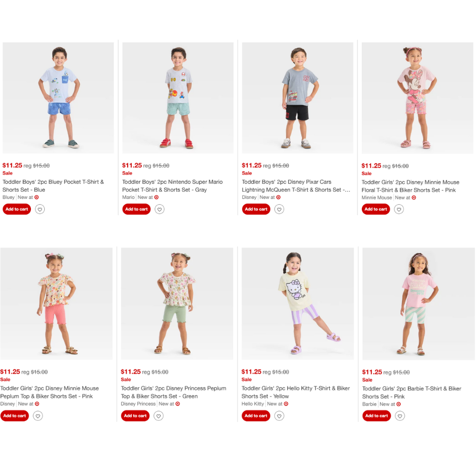Save Lightning McQueen set with heart icon
The image size is (476, 476).
(279, 209)
